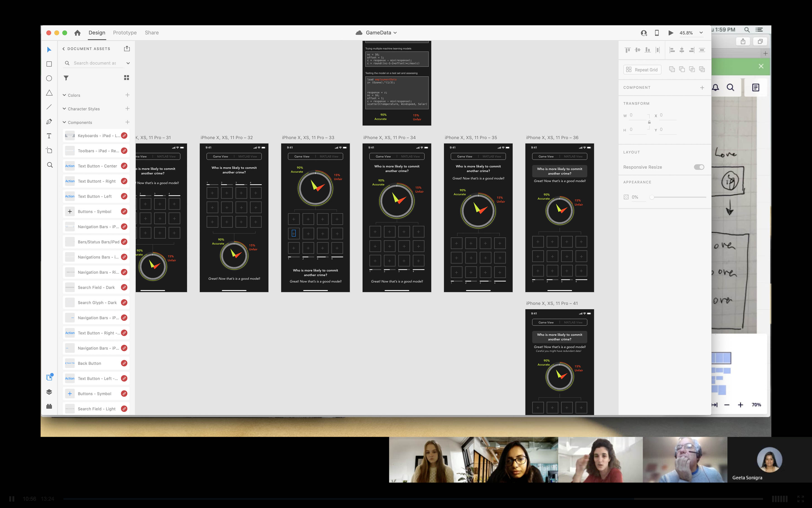Click link badge on Search Glyph - Dark
The width and height of the screenshot is (812, 508).
(x=124, y=302)
